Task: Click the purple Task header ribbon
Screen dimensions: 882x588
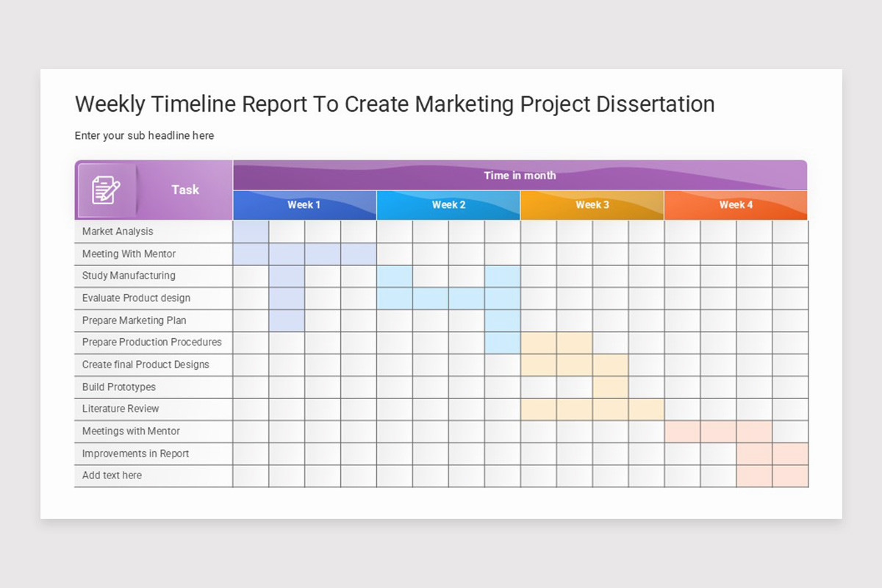Action: [184, 190]
